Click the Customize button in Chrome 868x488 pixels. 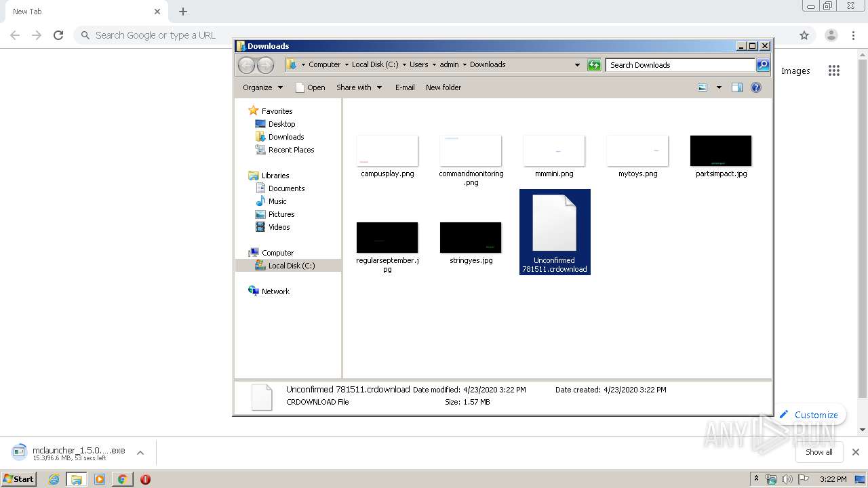coord(808,415)
